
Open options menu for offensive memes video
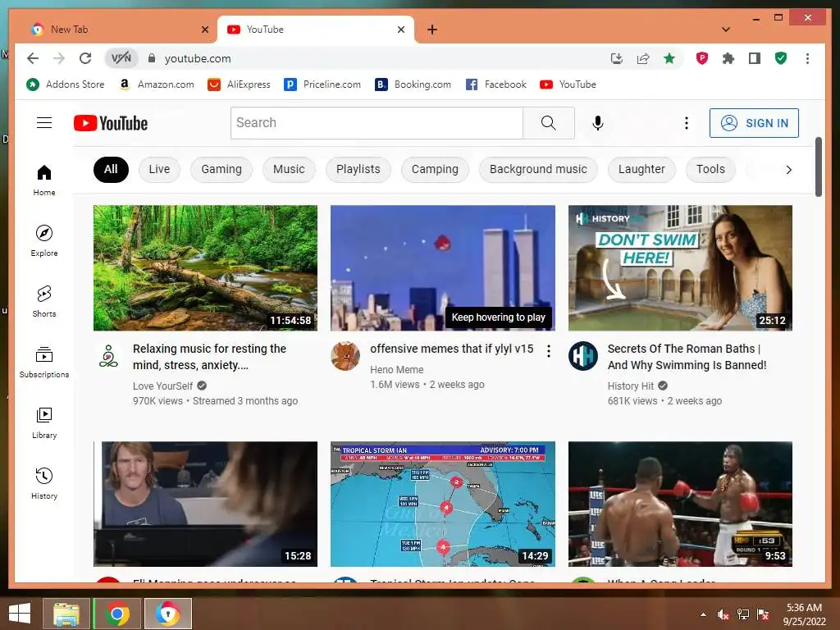tap(549, 351)
